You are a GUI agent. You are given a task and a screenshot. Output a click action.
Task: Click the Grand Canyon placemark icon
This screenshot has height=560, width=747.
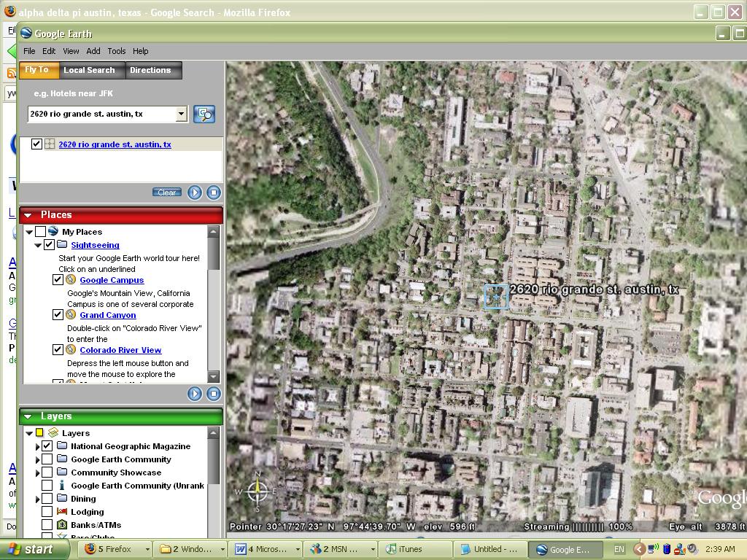point(71,314)
